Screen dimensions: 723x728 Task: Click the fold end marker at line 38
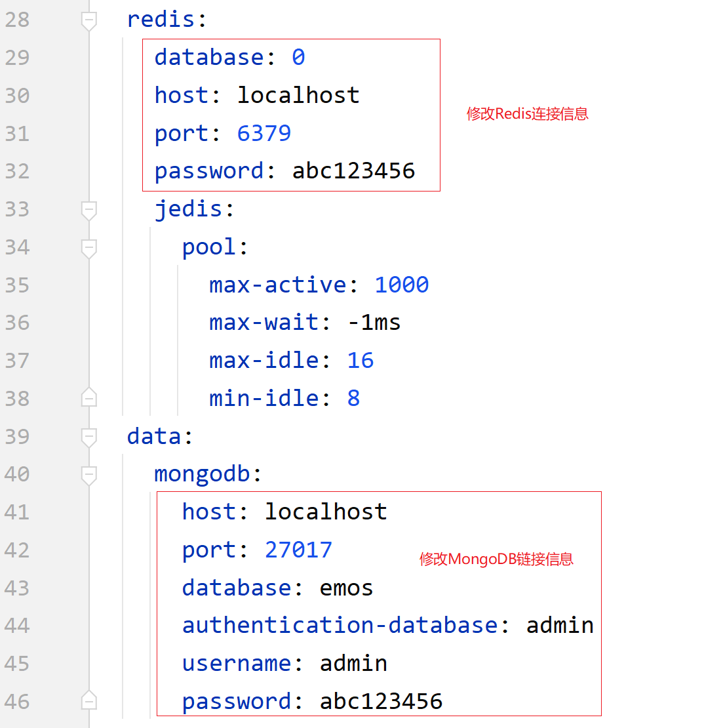pyautogui.click(x=89, y=398)
